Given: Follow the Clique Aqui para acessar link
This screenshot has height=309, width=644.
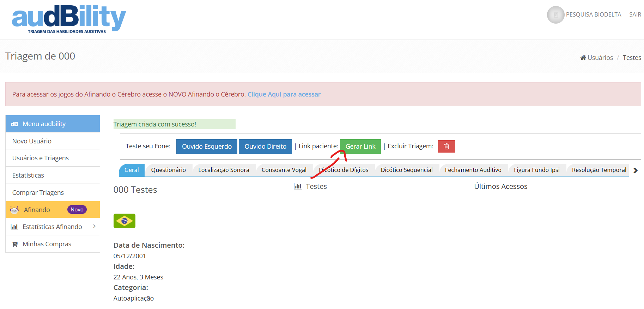Looking at the screenshot, I should click(x=284, y=94).
